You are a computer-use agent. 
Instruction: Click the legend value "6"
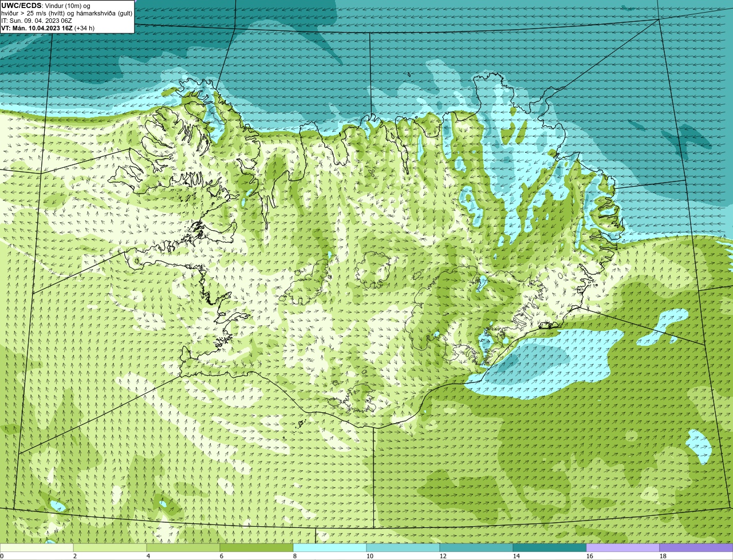[222, 556]
